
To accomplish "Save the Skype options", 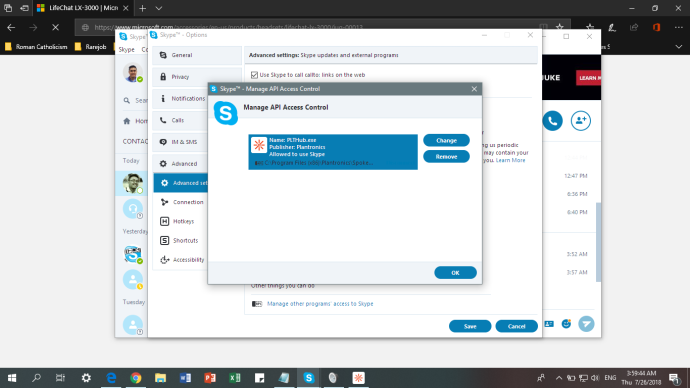I will 470,326.
